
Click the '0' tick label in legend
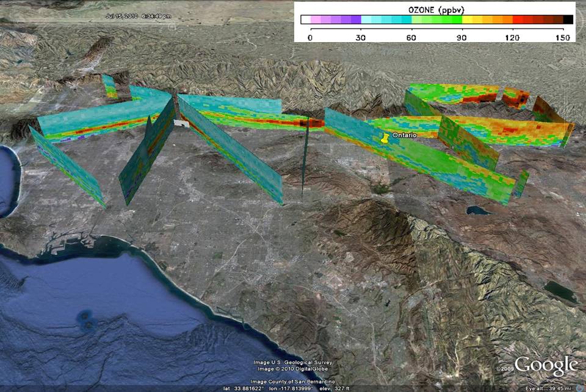(x=310, y=38)
